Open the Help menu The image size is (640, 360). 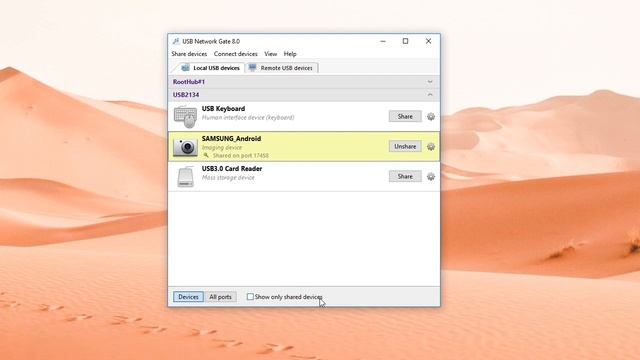coord(290,54)
